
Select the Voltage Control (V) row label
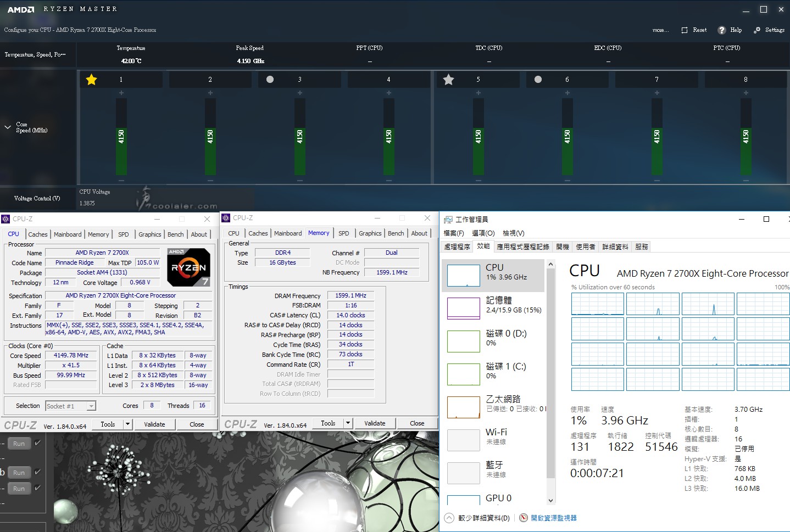pos(37,198)
